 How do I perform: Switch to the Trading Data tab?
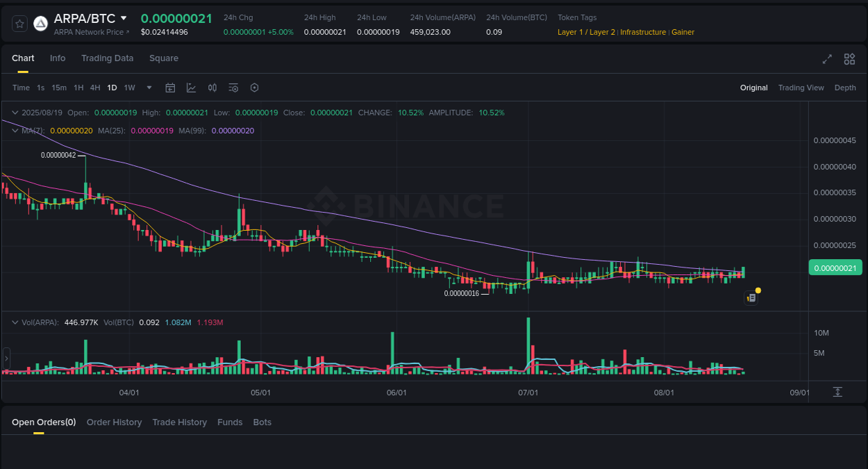point(107,58)
